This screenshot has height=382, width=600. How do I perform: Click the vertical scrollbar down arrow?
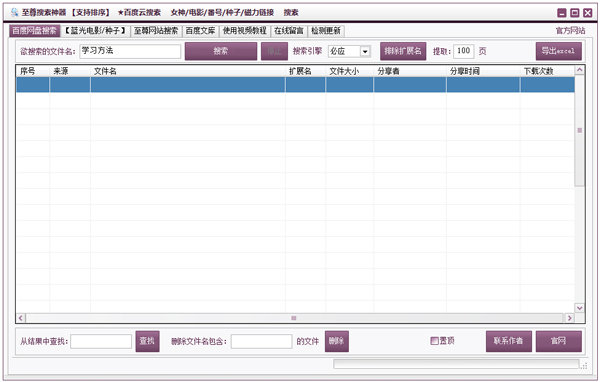[580, 308]
